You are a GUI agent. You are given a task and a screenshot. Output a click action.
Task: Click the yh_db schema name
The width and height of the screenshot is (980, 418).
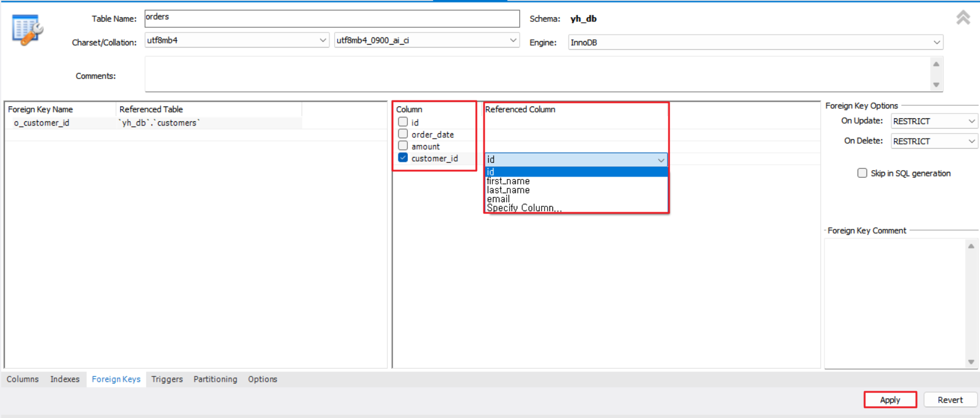(x=583, y=18)
